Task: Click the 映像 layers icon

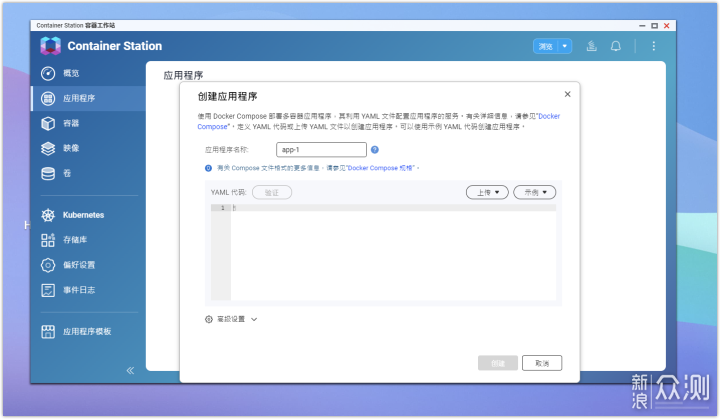Action: 48,148
